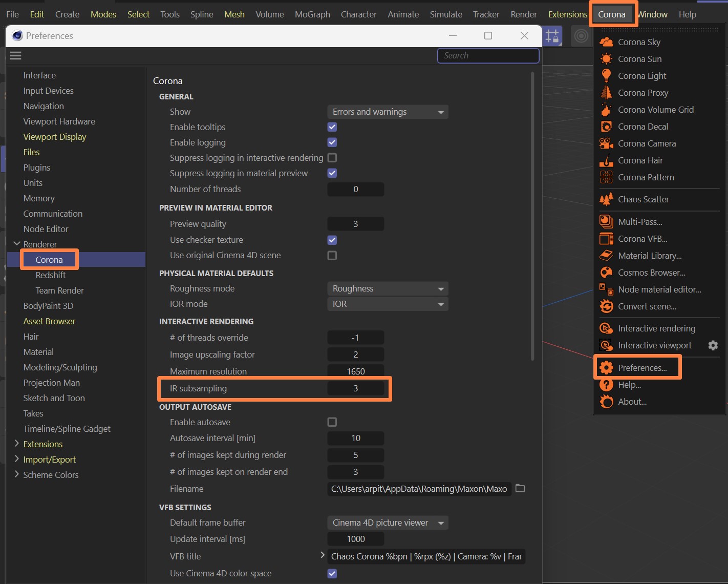Click the Multi-Pass icon
The width and height of the screenshot is (728, 584).
click(x=606, y=222)
